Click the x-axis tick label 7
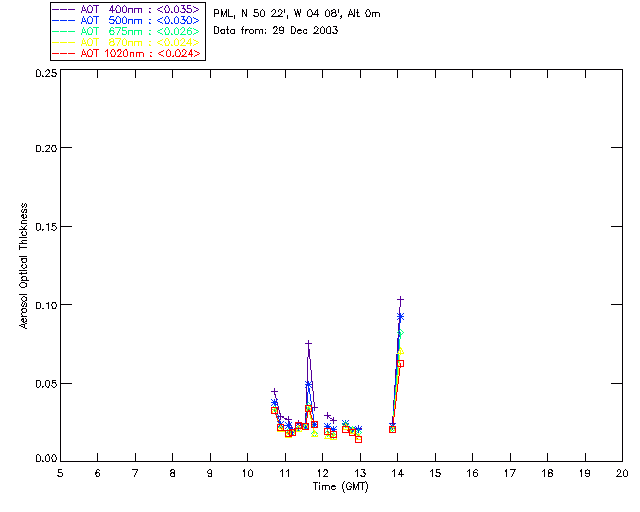 click(135, 473)
